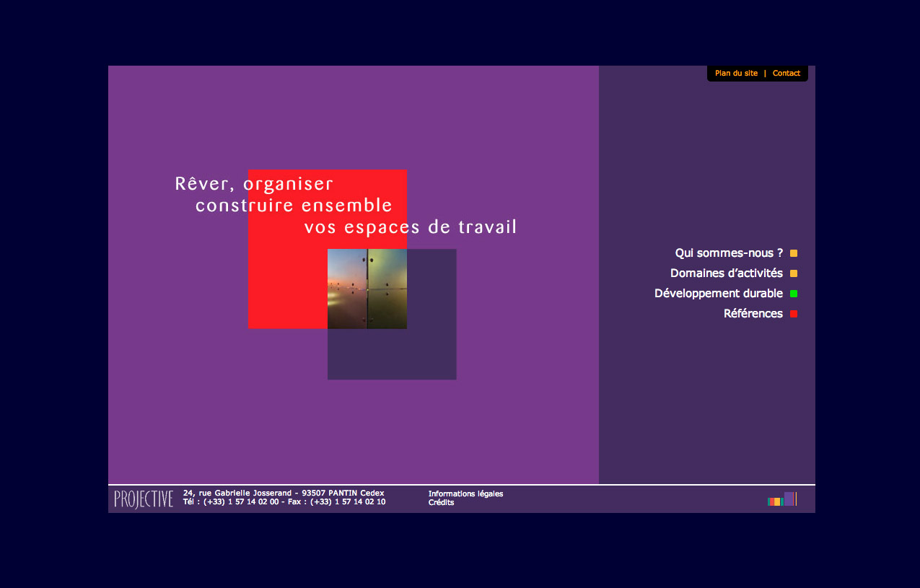Click orange square beside Domaines d'activités
The image size is (920, 588).
(794, 273)
